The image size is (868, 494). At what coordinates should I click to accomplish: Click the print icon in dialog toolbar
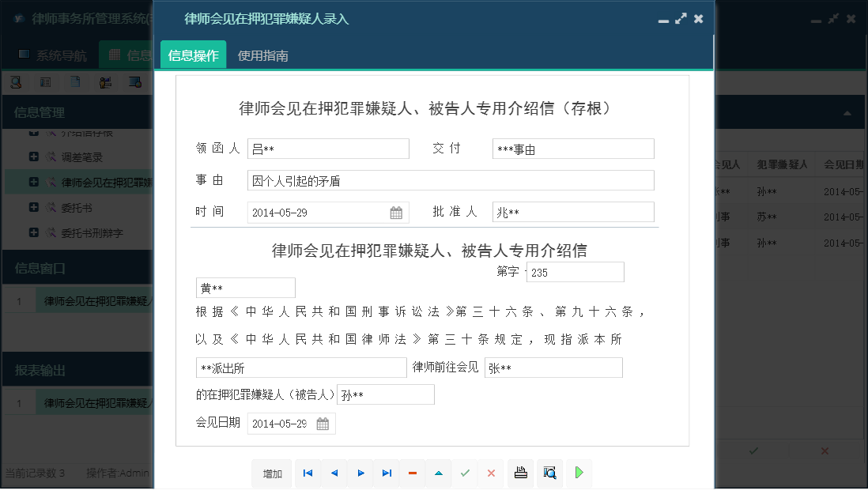pos(522,473)
